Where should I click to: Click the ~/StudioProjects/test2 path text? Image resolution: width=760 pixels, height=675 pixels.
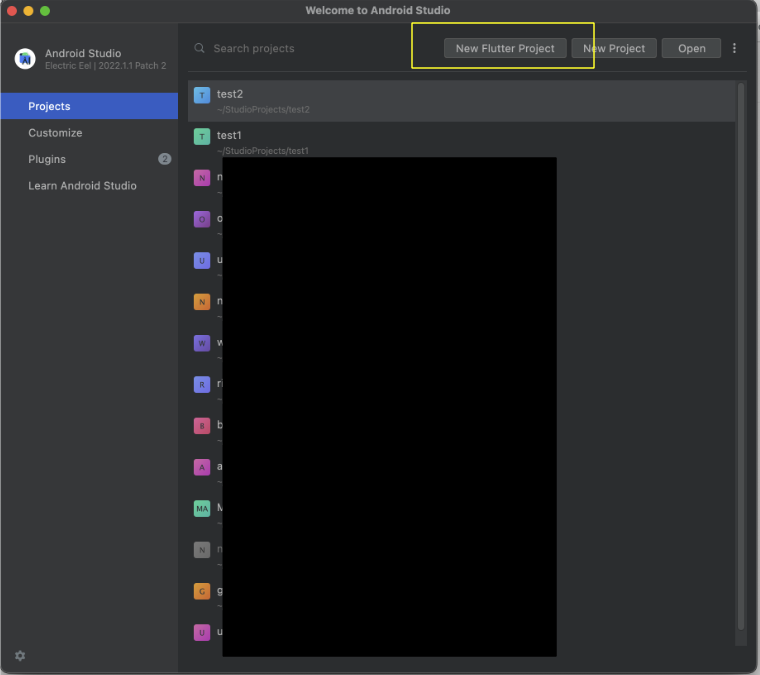(263, 110)
